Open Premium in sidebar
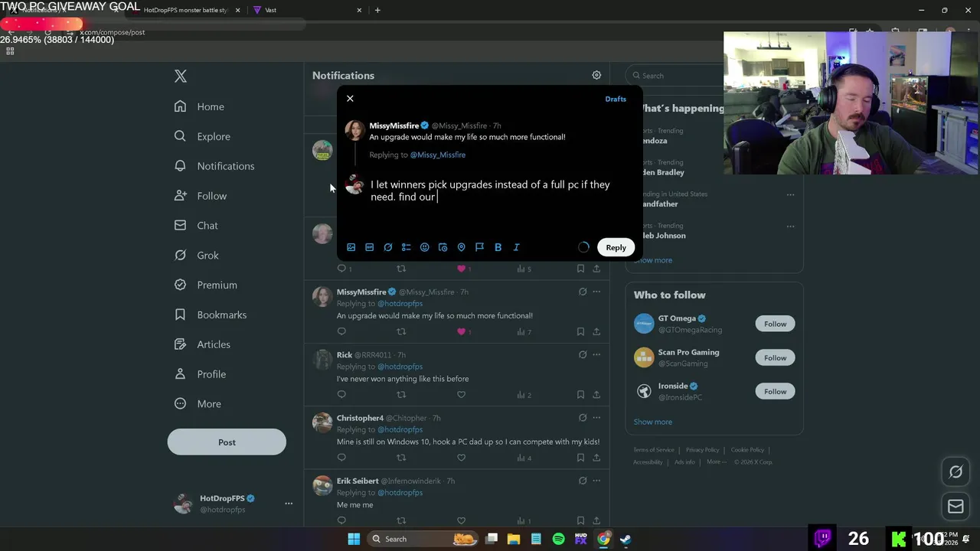Screen dimensions: 980x551 pyautogui.click(x=206, y=285)
